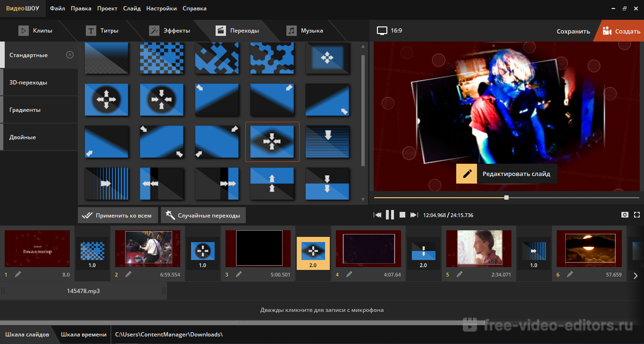The image size is (644, 344).
Task: Select the checkerboard transition in top row
Action: [162, 58]
